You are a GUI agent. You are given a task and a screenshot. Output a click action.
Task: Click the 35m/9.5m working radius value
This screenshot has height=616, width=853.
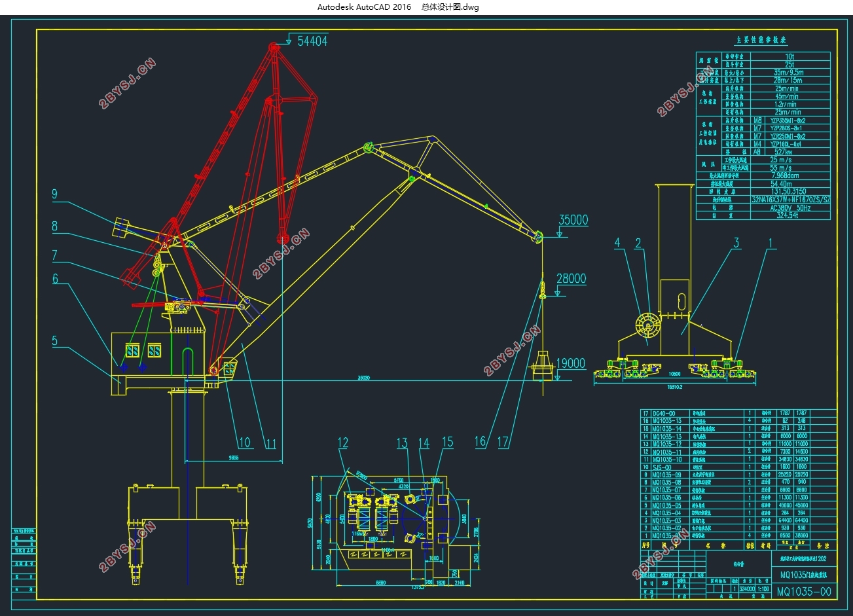pyautogui.click(x=789, y=73)
